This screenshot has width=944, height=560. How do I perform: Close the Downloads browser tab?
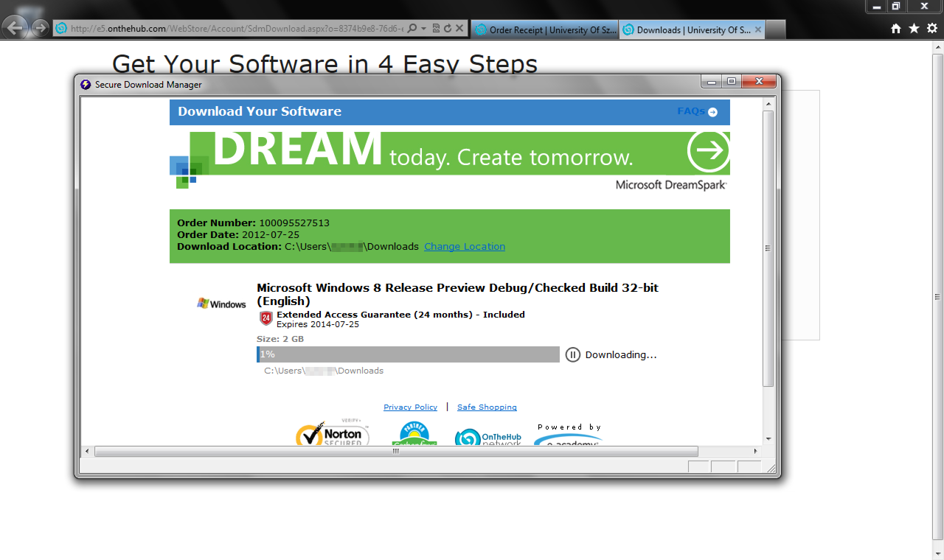coord(757,29)
